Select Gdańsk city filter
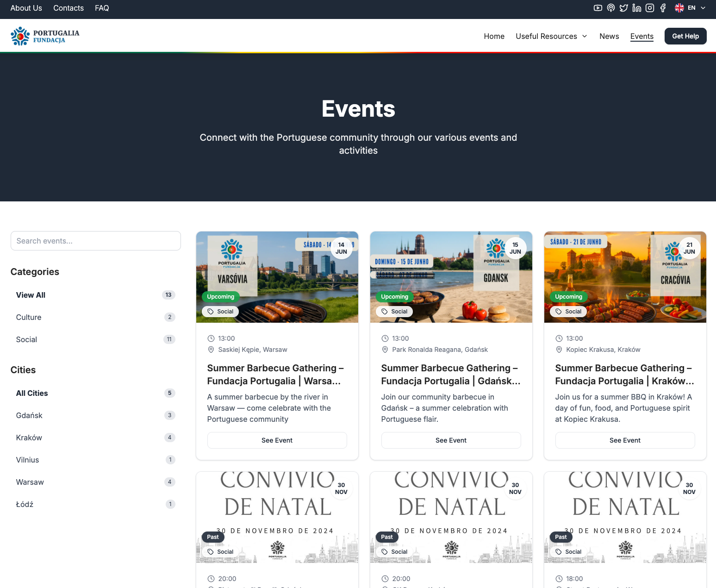This screenshot has width=716, height=588. point(29,415)
